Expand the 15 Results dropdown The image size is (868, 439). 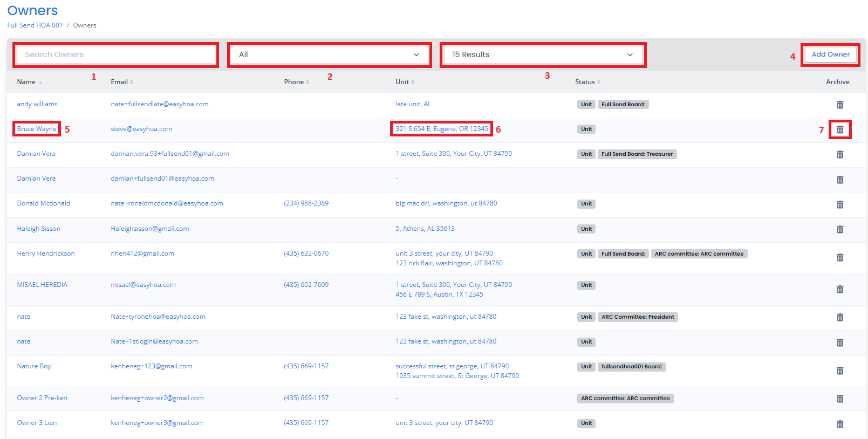click(543, 54)
